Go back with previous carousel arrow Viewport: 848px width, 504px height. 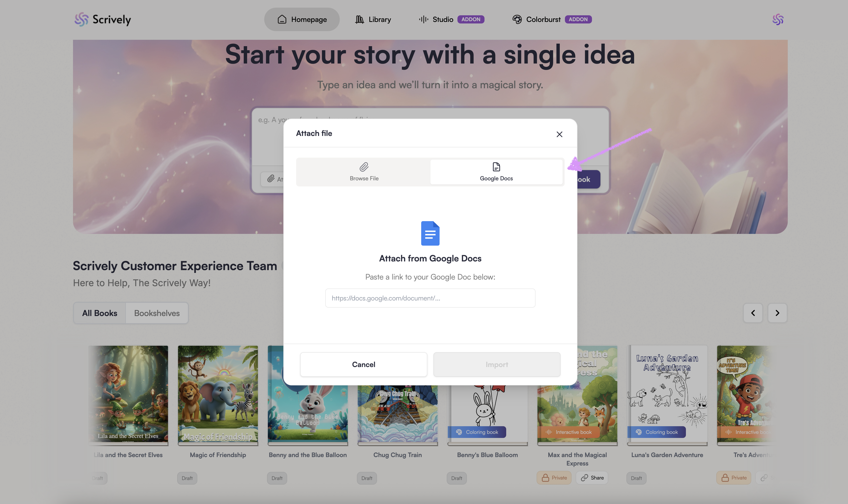click(753, 313)
